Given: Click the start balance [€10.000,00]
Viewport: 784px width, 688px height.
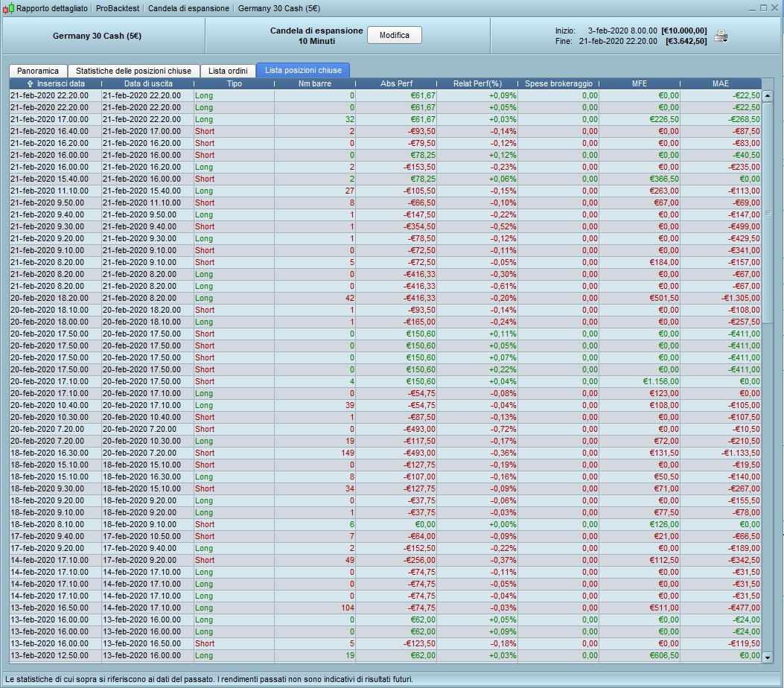Looking at the screenshot, I should (684, 31).
